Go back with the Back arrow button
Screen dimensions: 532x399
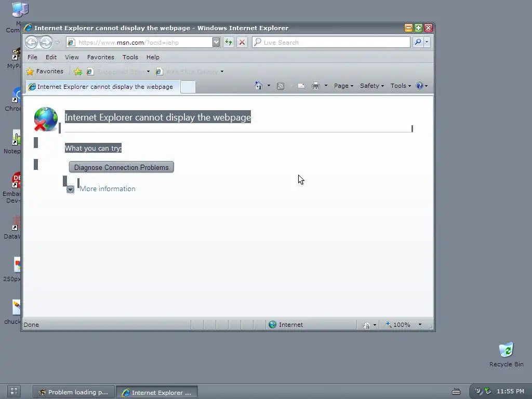[32, 43]
